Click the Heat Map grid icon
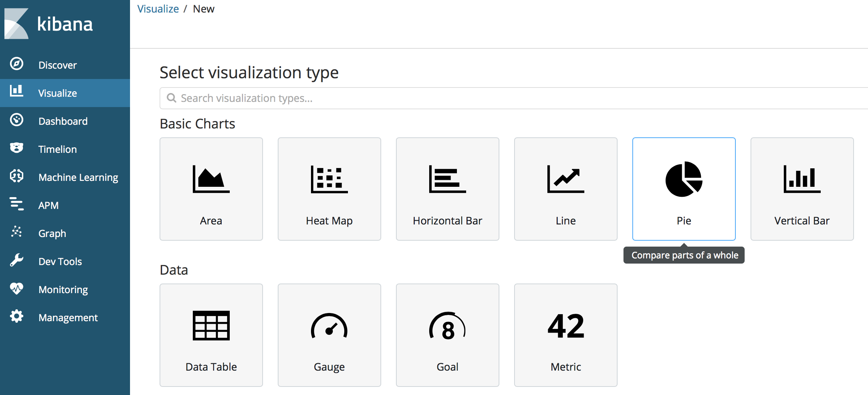Image resolution: width=868 pixels, height=395 pixels. click(x=329, y=179)
